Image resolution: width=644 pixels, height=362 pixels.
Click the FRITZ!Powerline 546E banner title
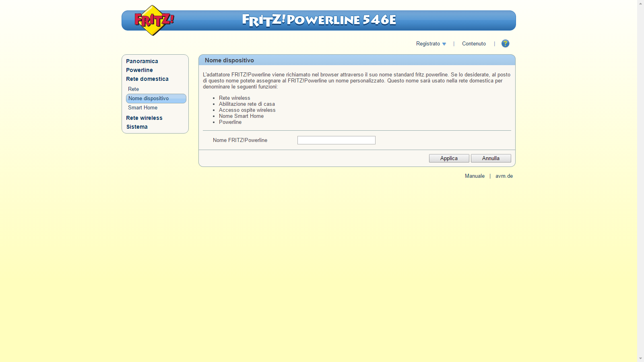tap(319, 20)
